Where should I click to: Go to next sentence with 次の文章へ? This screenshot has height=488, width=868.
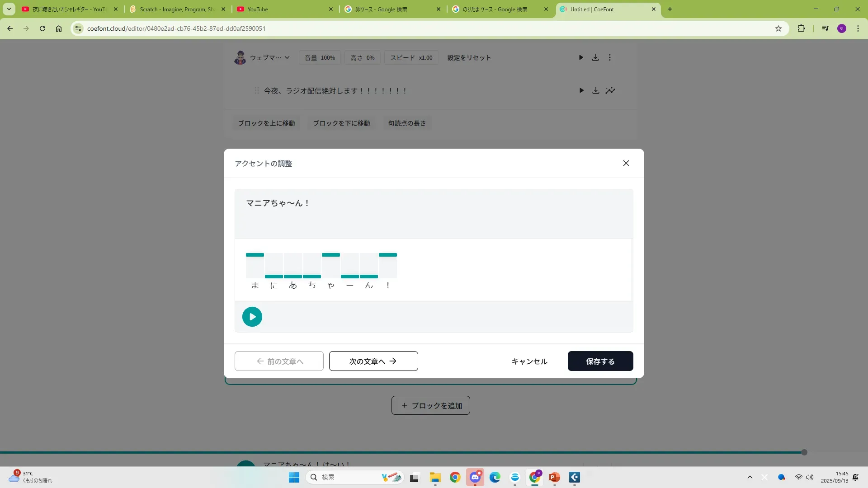coord(373,361)
